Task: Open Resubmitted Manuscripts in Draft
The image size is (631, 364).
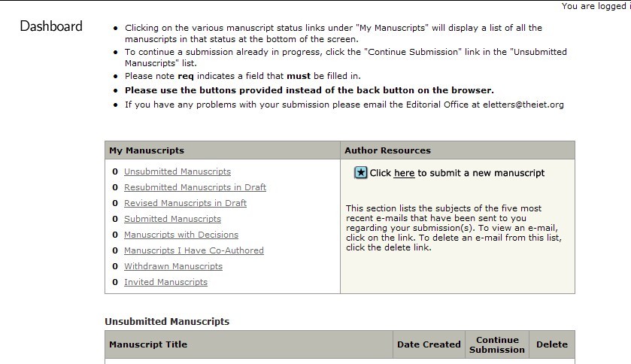Action: 195,187
